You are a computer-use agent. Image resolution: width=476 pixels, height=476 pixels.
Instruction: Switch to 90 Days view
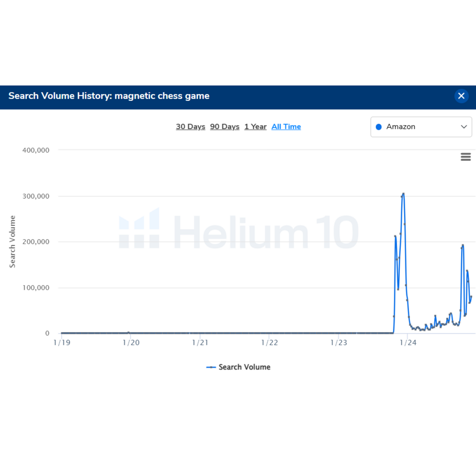[225, 127]
